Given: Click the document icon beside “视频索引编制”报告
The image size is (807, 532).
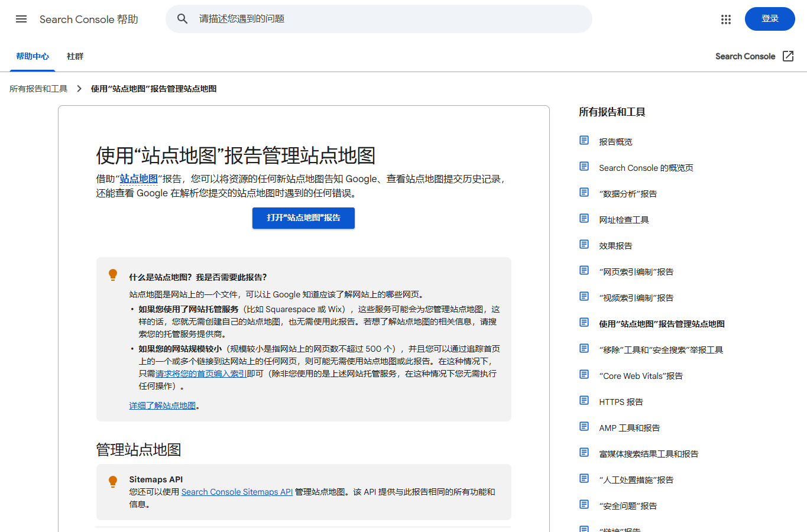Looking at the screenshot, I should click(x=584, y=296).
